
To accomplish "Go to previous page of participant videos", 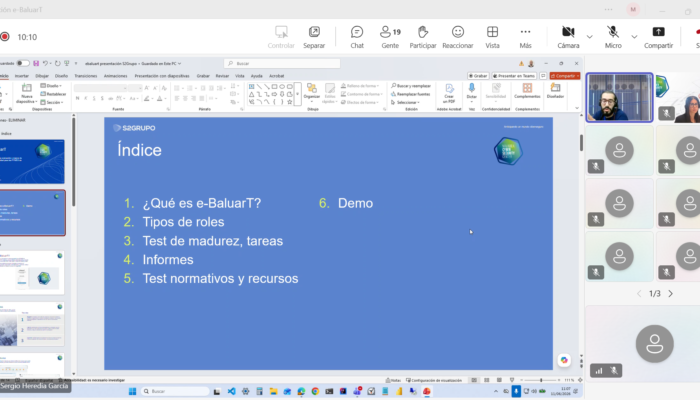I will tap(639, 294).
